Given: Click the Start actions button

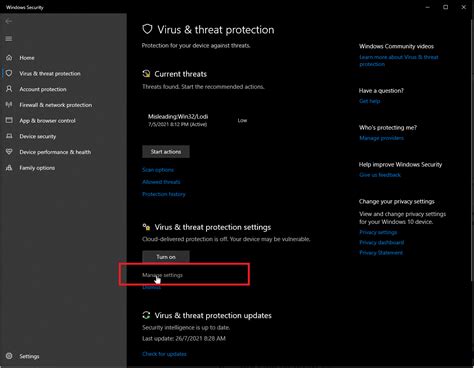Looking at the screenshot, I should click(166, 152).
